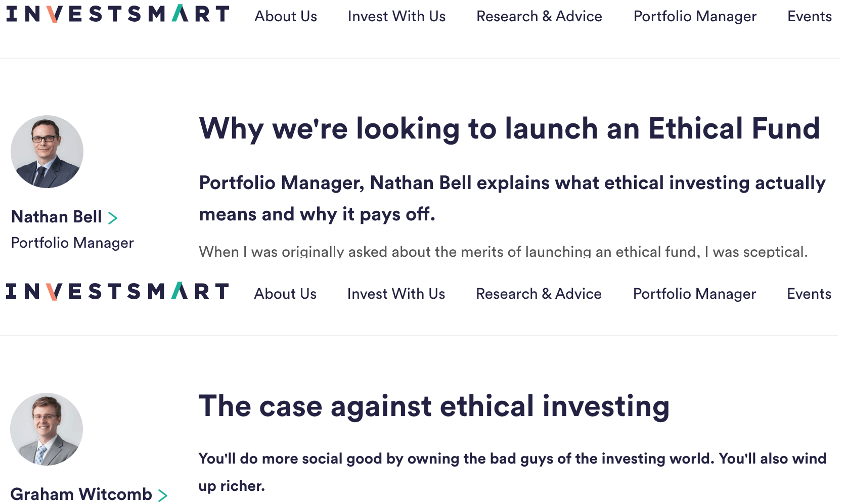This screenshot has width=846, height=504.
Task: Open Events in the header above Graham Witcomb's article
Action: pos(809,294)
